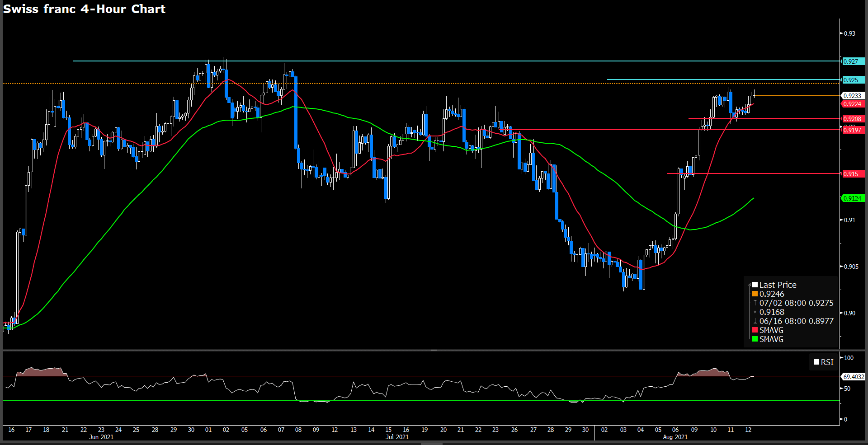
Task: Click the Aug 2021 month label
Action: [x=675, y=437]
